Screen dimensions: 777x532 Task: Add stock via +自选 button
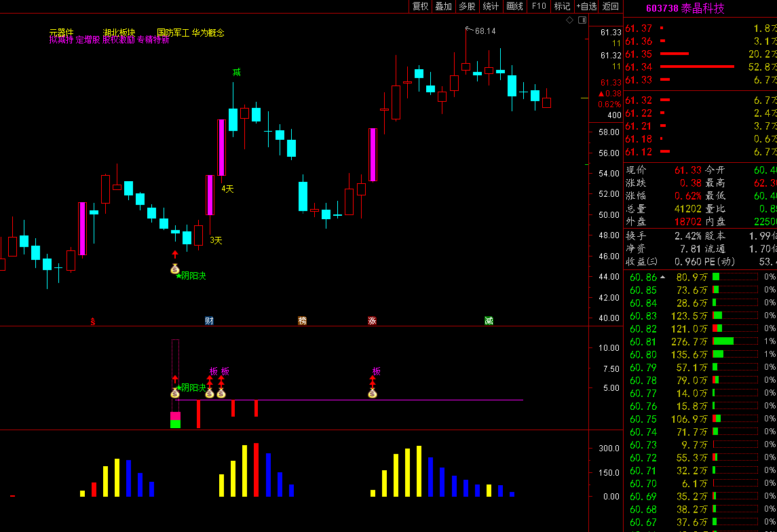pos(587,6)
